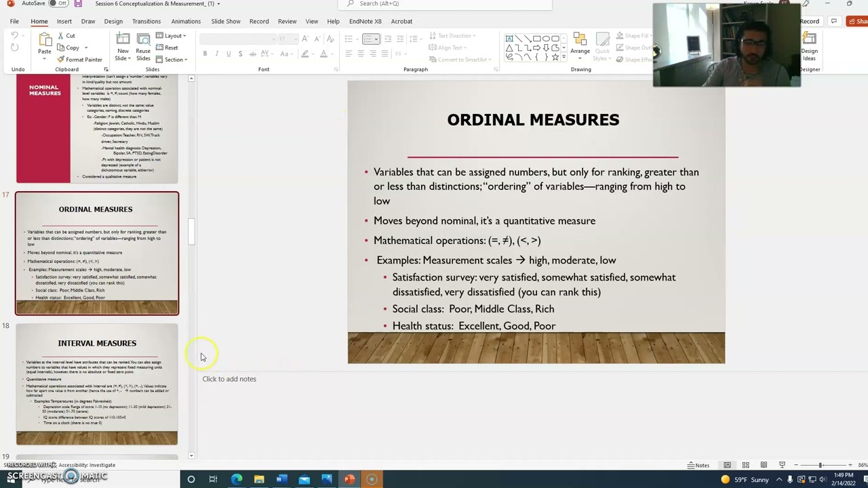
Task: Open the font name combo box
Action: (237, 39)
